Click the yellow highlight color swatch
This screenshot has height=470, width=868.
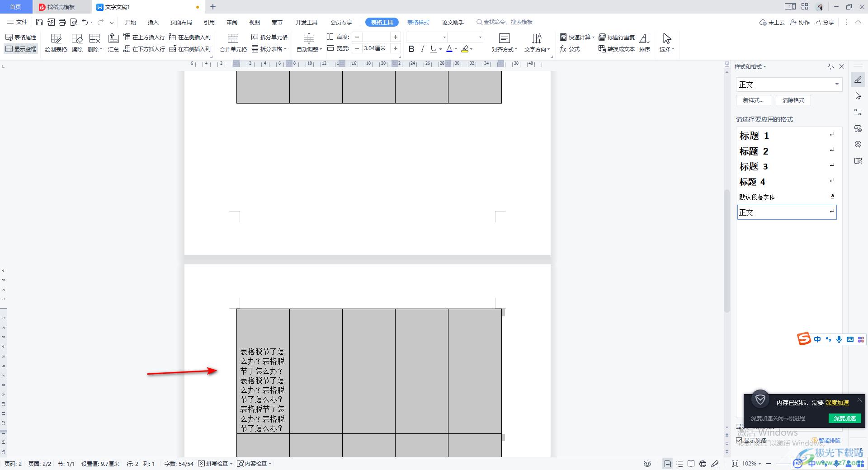(x=465, y=49)
